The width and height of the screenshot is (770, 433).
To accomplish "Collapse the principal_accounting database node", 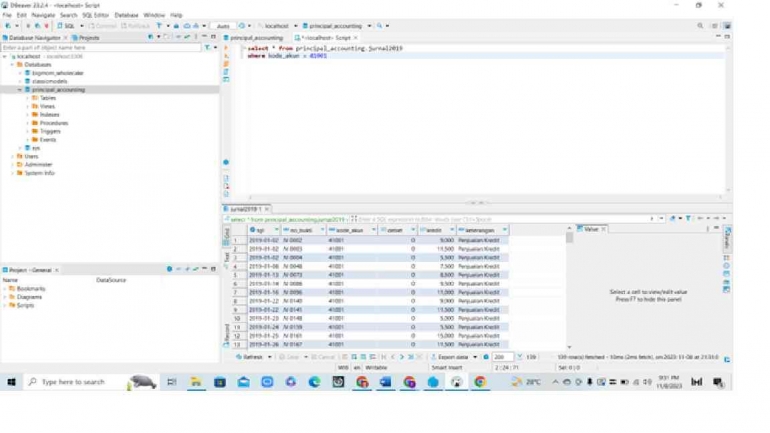I will pos(20,90).
